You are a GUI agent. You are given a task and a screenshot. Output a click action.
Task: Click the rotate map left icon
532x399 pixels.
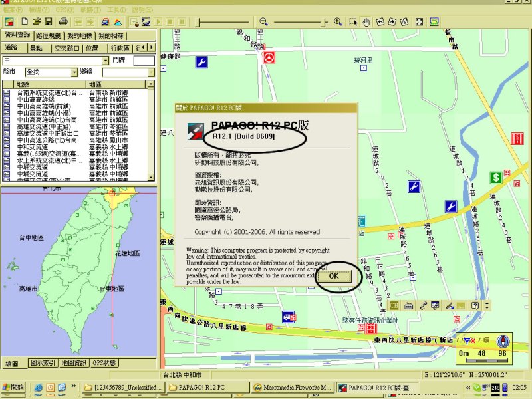tap(380, 22)
